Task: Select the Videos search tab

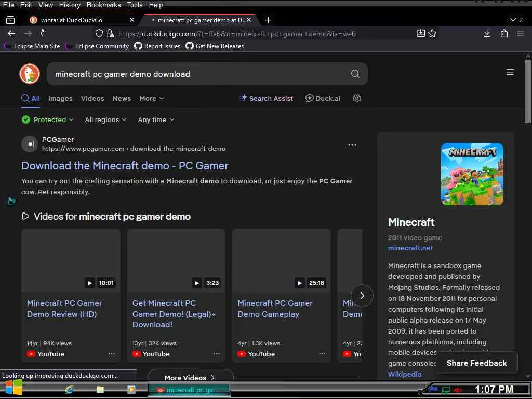Action: point(92,98)
